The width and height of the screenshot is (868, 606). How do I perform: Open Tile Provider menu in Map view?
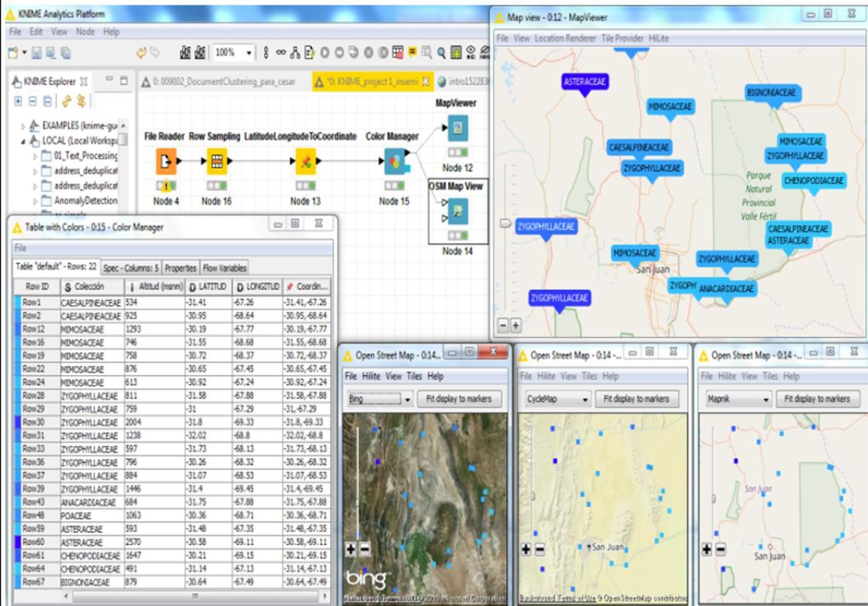pos(623,38)
